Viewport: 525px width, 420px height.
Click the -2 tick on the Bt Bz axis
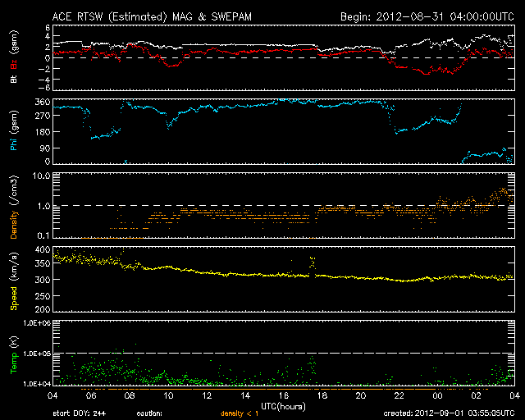click(44, 69)
